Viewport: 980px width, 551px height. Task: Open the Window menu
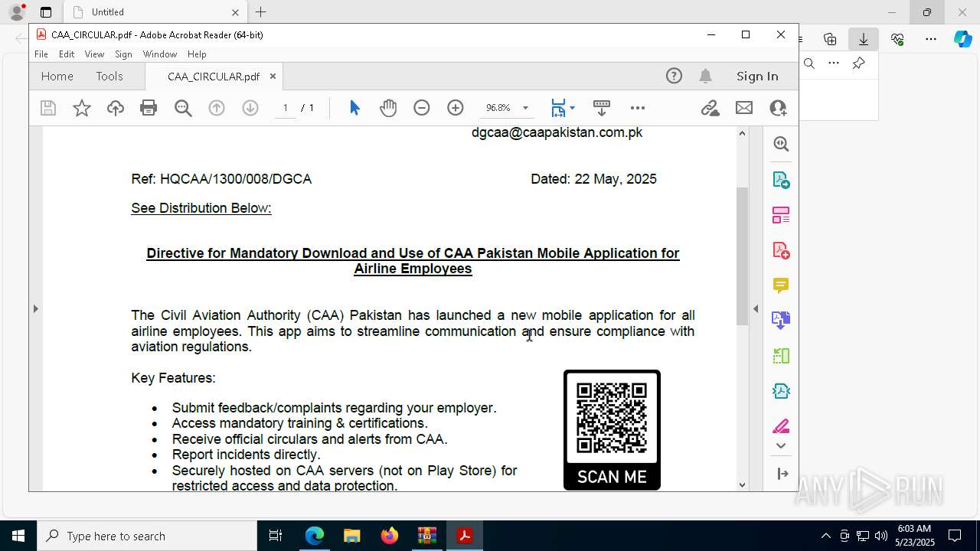[160, 54]
